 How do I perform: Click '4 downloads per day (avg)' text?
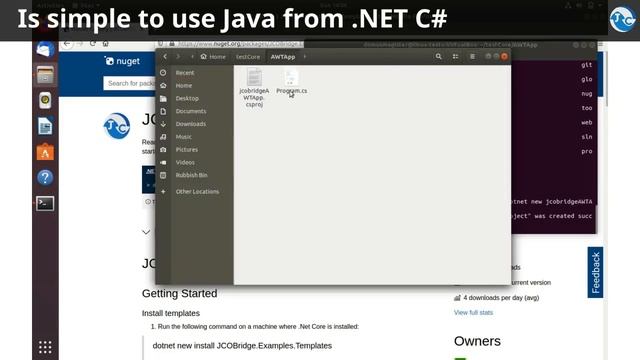[501, 298]
